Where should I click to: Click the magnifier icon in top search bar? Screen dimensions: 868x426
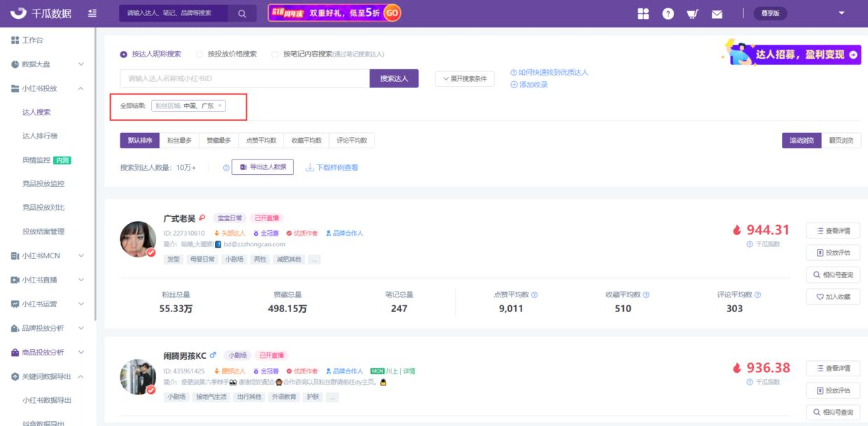pyautogui.click(x=241, y=13)
